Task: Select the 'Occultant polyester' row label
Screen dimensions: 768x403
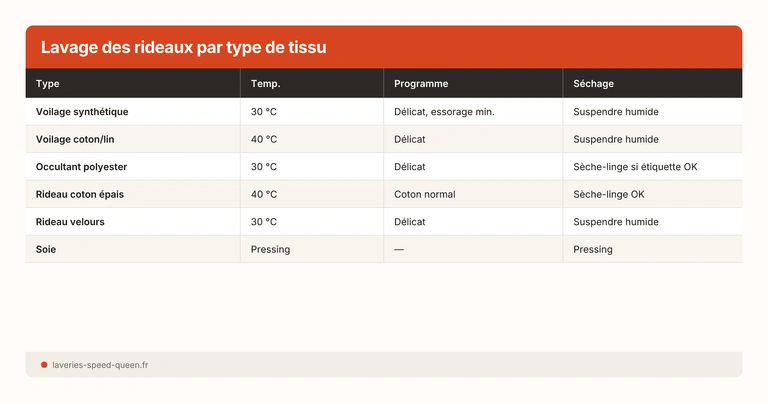Action: click(81, 166)
